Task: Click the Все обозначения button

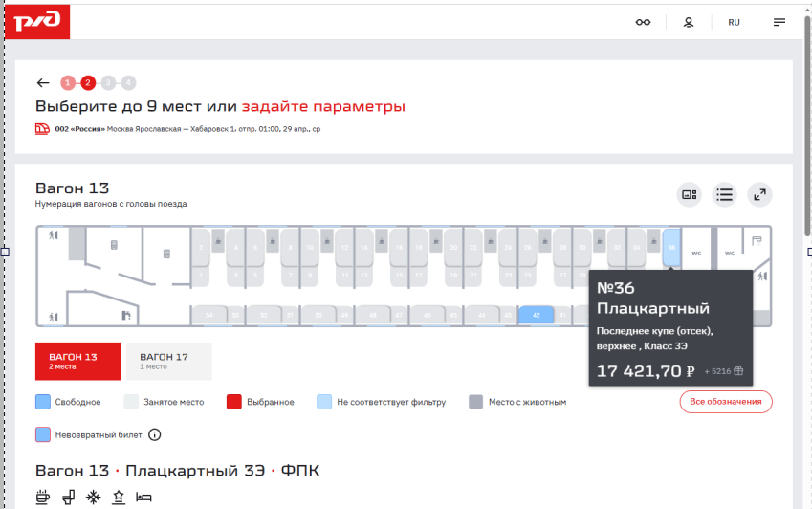Action: tap(725, 402)
